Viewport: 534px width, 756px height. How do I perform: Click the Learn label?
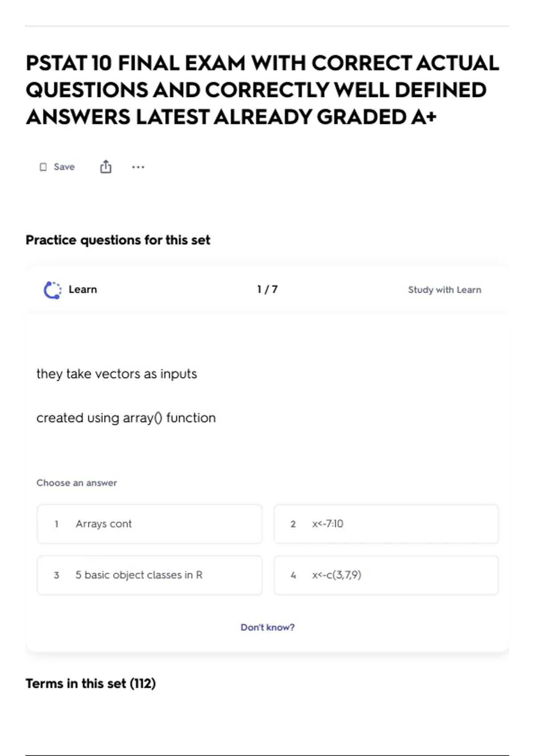click(x=83, y=290)
